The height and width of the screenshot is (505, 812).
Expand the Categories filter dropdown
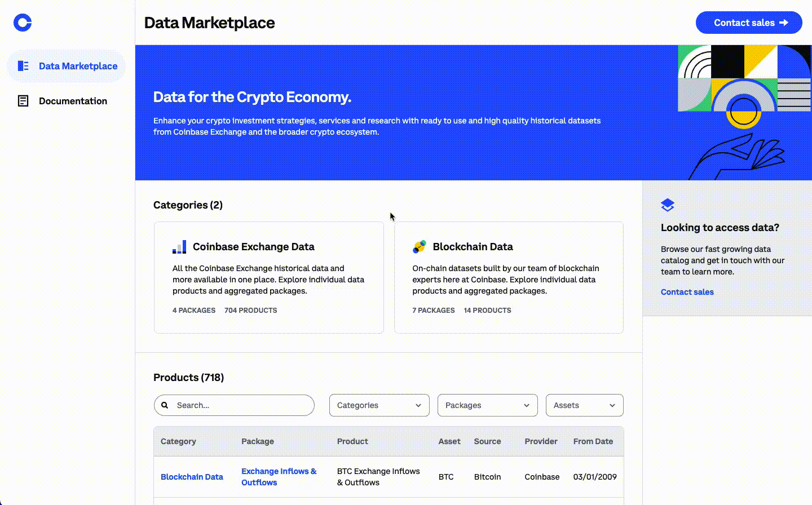pyautogui.click(x=379, y=405)
